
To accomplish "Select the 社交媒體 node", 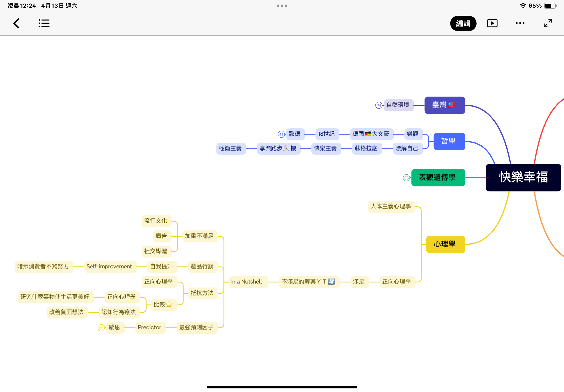I will point(156,251).
